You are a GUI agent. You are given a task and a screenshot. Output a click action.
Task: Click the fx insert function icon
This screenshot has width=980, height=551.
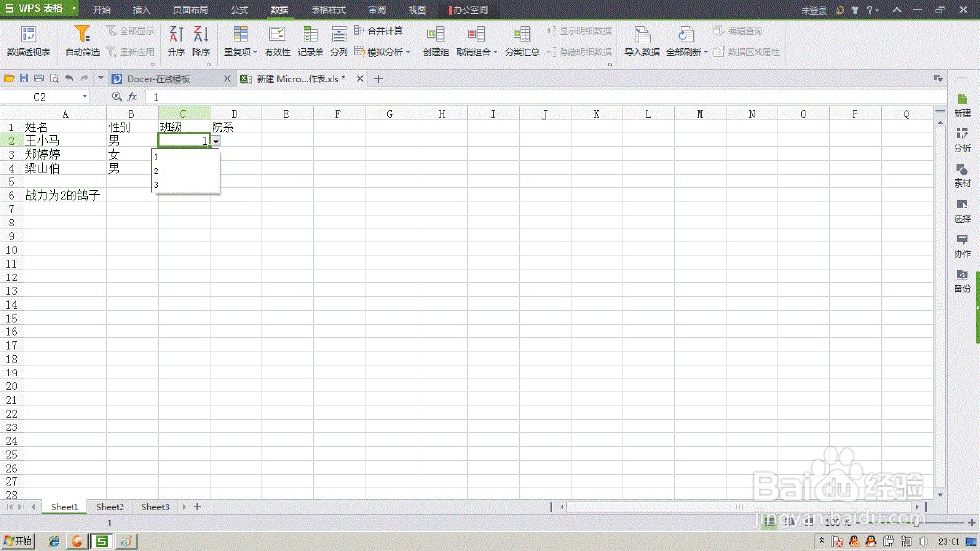coord(132,97)
